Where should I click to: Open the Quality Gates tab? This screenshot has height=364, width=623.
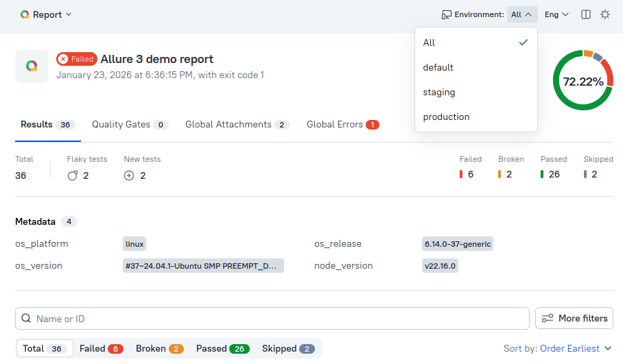(130, 125)
